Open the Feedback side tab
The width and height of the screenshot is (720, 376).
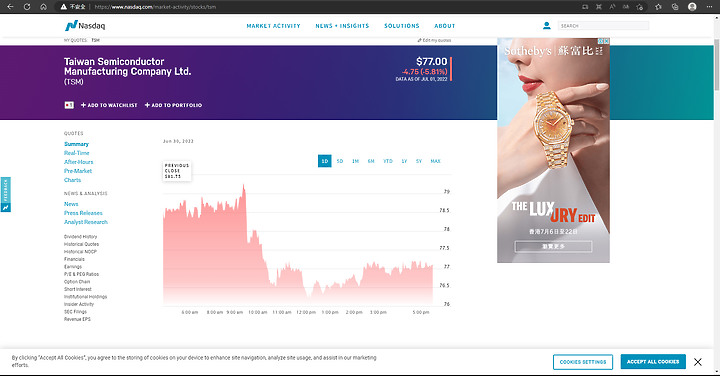pyautogui.click(x=6, y=194)
